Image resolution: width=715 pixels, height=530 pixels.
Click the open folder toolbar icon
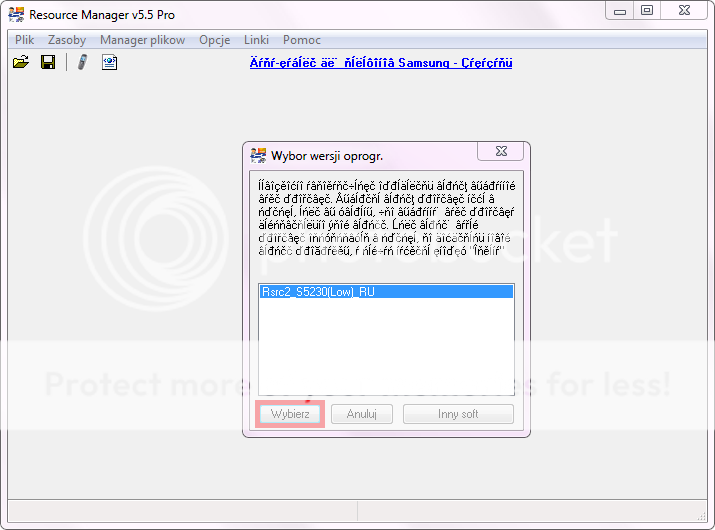[20, 62]
